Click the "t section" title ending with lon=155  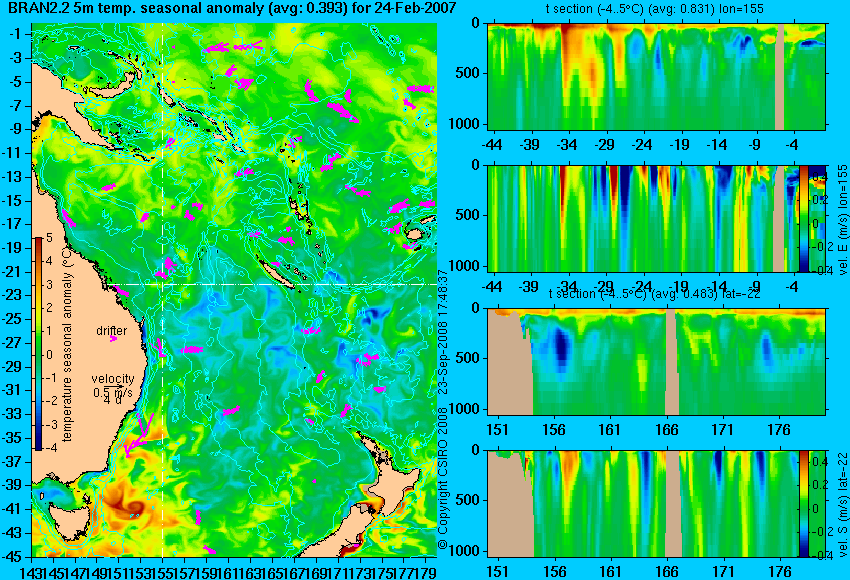655,9
